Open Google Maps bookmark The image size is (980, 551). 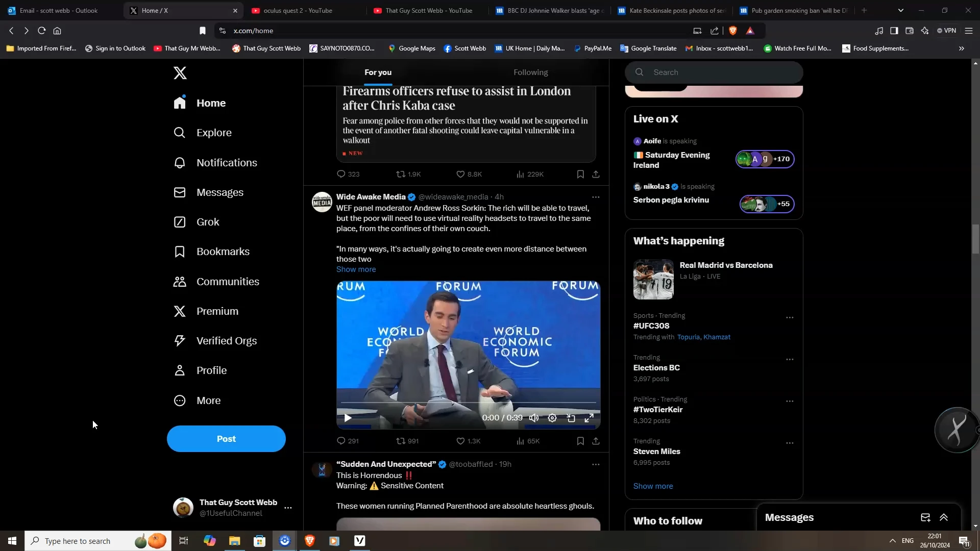[411, 48]
